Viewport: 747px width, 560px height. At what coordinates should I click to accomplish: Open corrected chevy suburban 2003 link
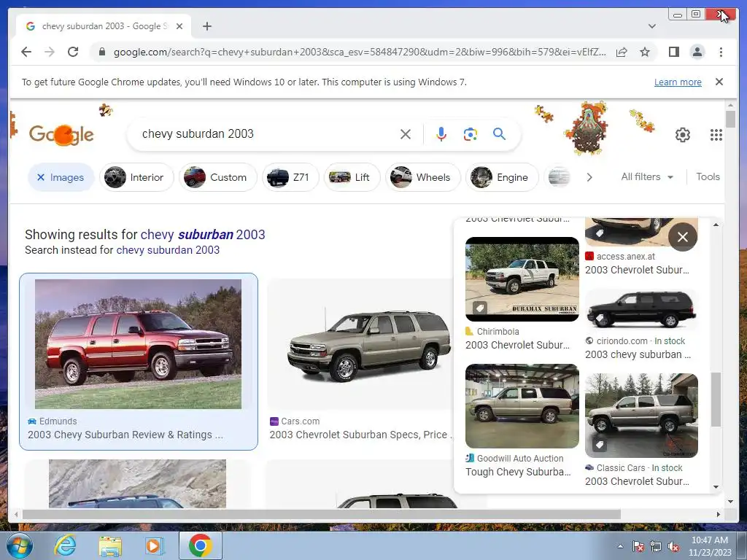[x=203, y=234]
